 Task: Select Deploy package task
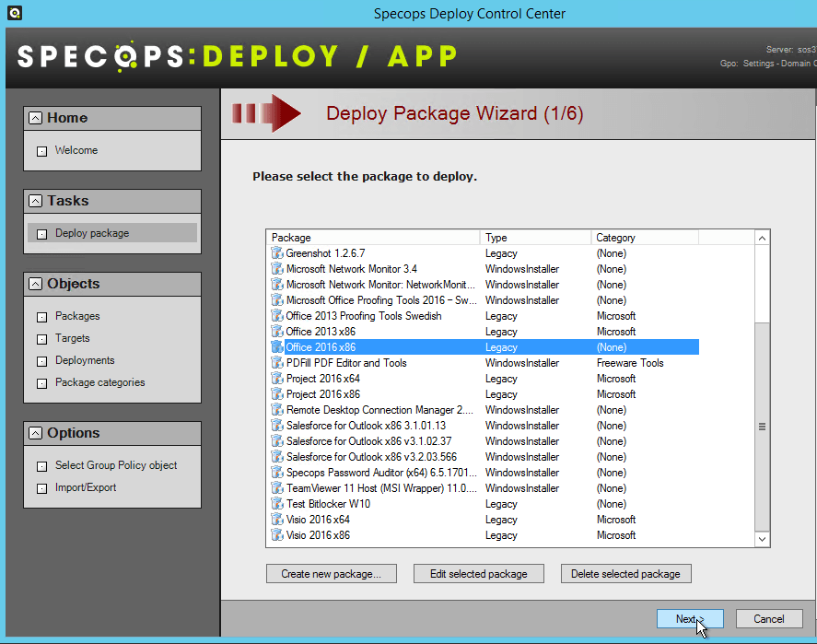click(112, 233)
